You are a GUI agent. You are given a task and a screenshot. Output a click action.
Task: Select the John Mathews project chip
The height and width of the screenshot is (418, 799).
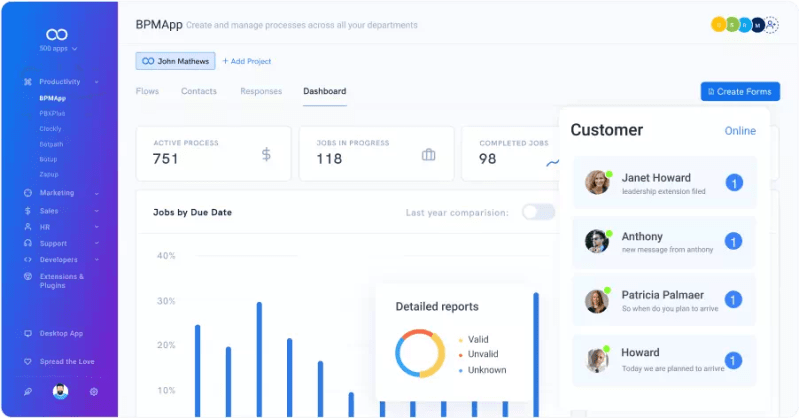[x=175, y=61]
